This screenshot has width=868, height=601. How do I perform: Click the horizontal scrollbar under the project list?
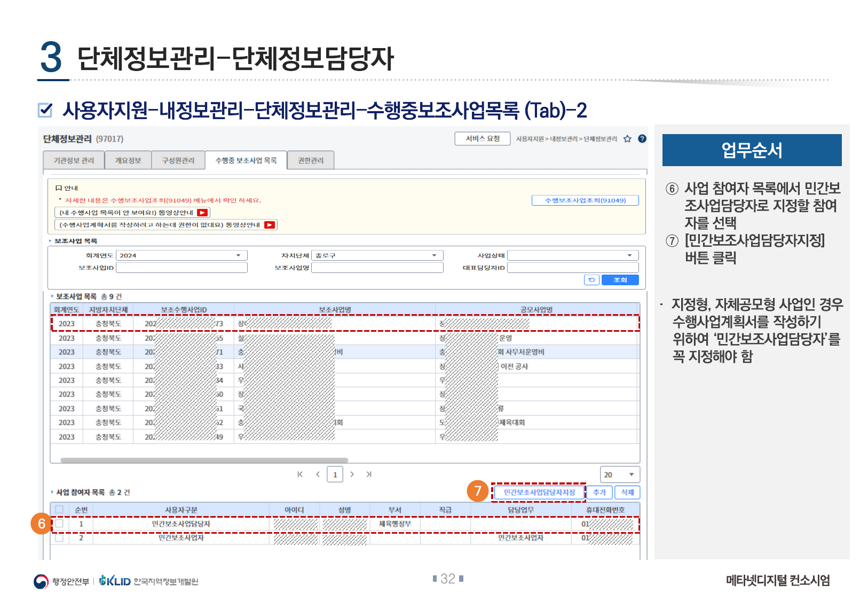tap(204, 460)
